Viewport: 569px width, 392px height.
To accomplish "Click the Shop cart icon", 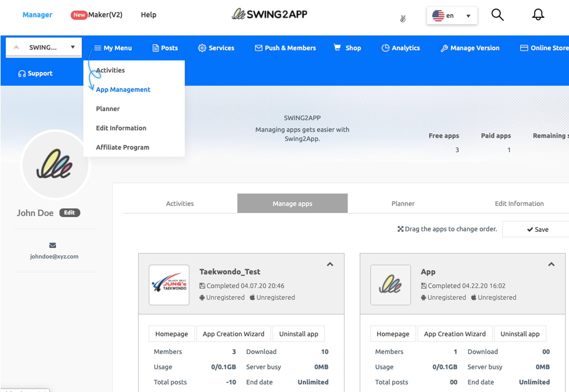I will (x=337, y=47).
